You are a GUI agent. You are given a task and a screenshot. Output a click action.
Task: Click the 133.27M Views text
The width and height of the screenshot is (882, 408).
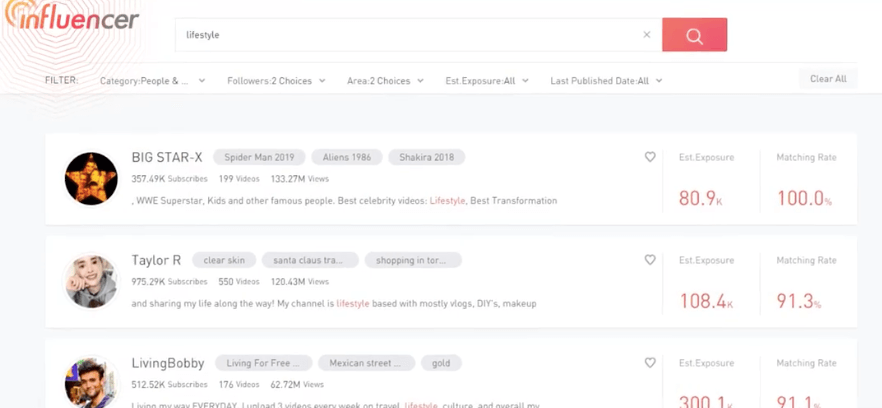[300, 179]
